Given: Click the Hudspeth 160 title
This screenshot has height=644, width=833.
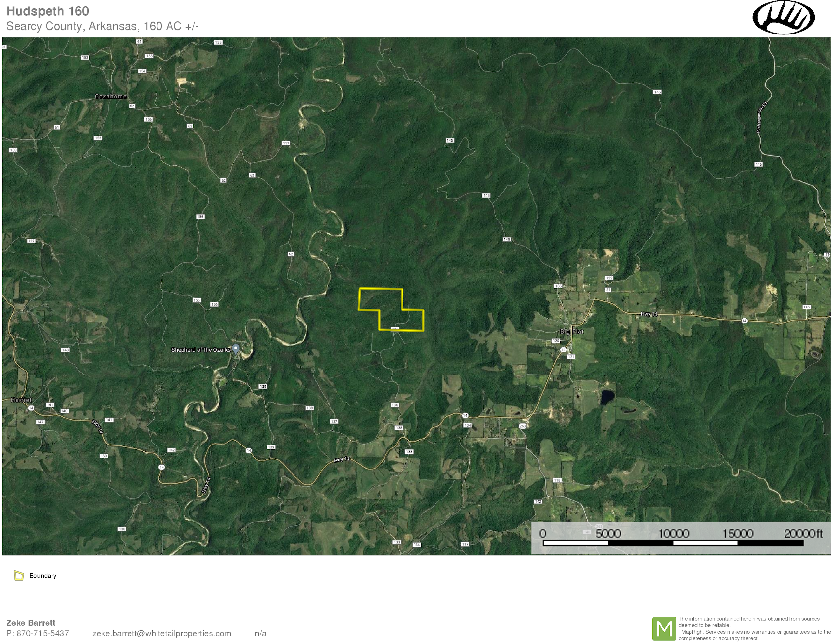Looking at the screenshot, I should (48, 11).
